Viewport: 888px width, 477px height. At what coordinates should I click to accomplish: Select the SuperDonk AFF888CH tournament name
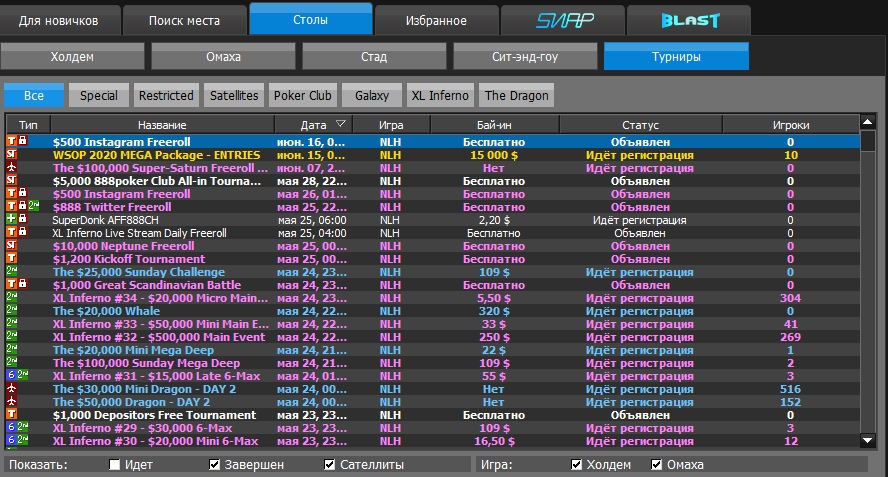(105, 220)
